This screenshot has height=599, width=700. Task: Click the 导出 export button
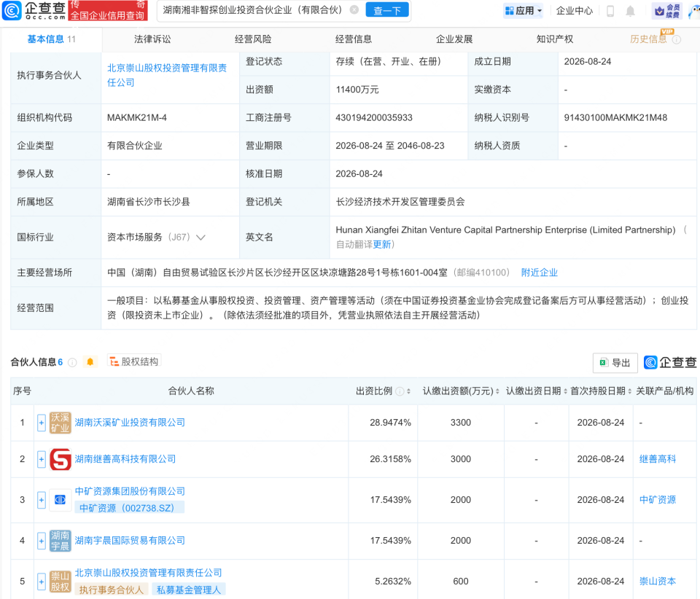coord(615,363)
